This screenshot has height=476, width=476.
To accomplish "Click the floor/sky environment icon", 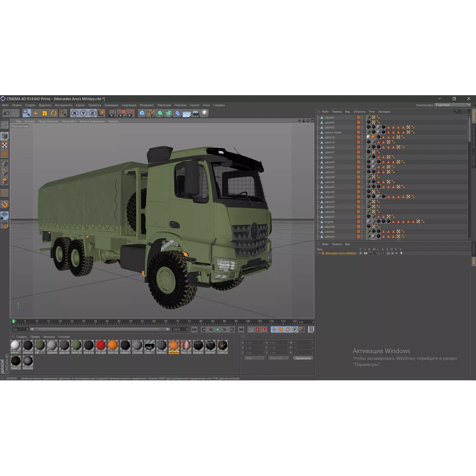I will [187, 113].
